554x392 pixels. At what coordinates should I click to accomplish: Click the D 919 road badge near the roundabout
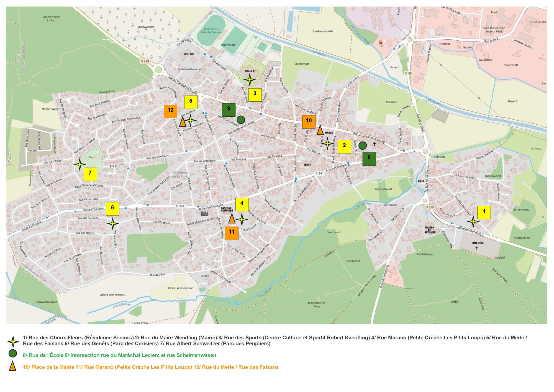click(x=145, y=61)
